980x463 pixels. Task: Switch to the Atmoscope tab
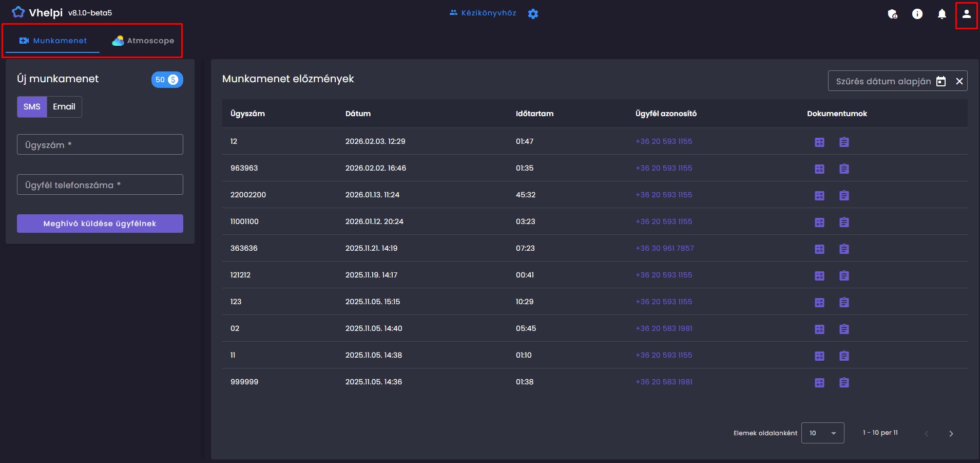point(143,41)
